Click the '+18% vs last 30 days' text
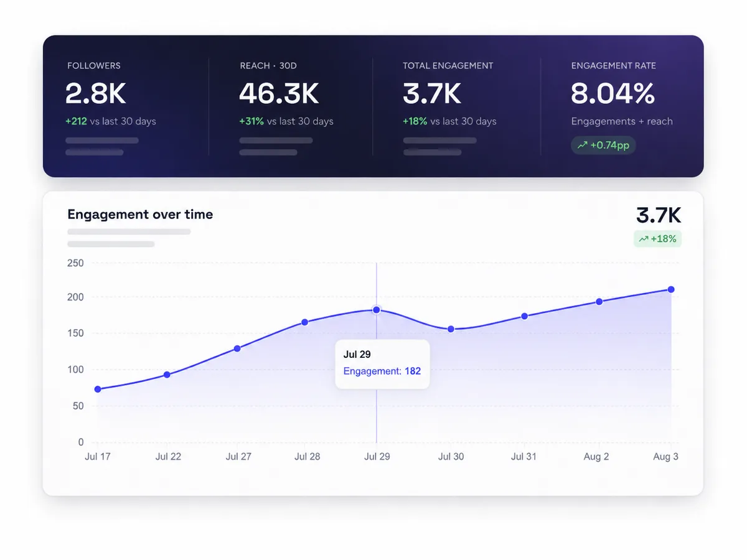Image resolution: width=747 pixels, height=560 pixels. 450,121
